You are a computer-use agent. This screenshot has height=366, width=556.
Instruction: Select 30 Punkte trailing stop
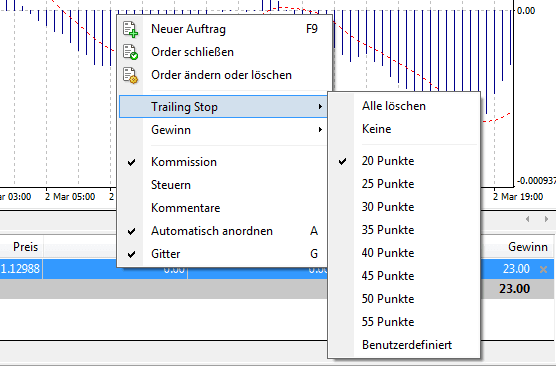(x=404, y=207)
